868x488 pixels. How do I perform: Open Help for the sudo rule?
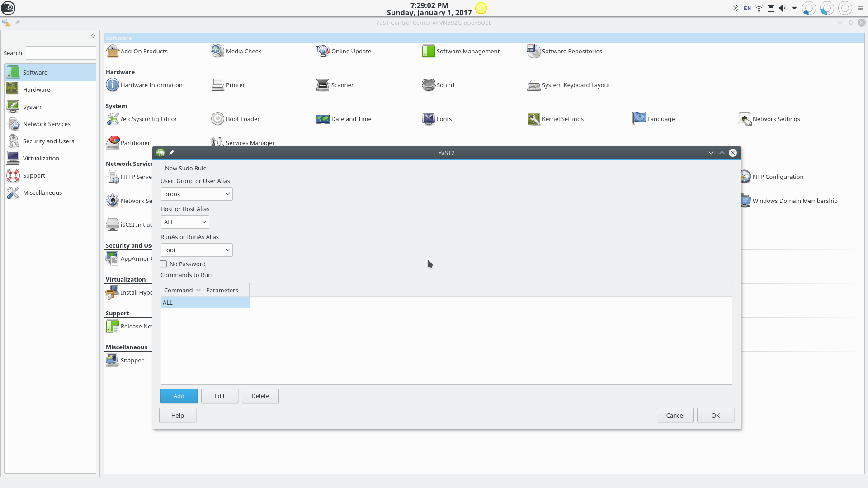pos(178,415)
